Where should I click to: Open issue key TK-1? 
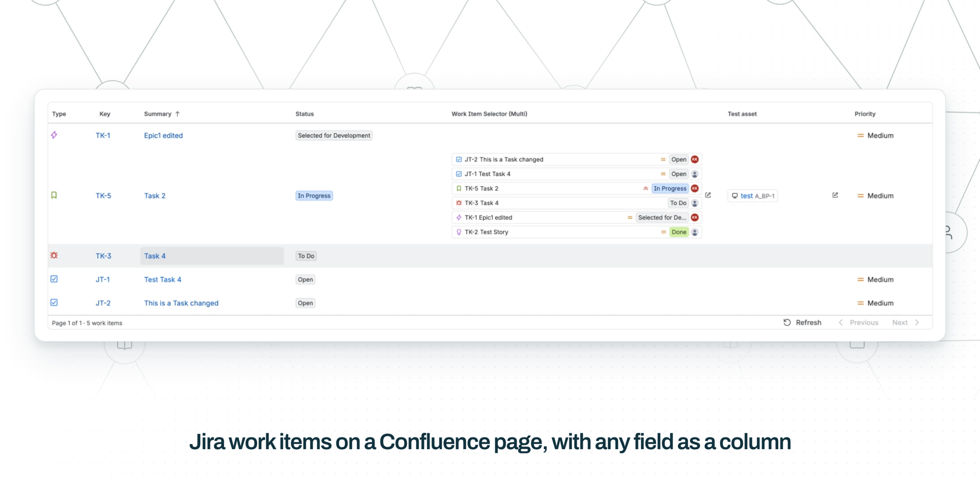click(103, 136)
